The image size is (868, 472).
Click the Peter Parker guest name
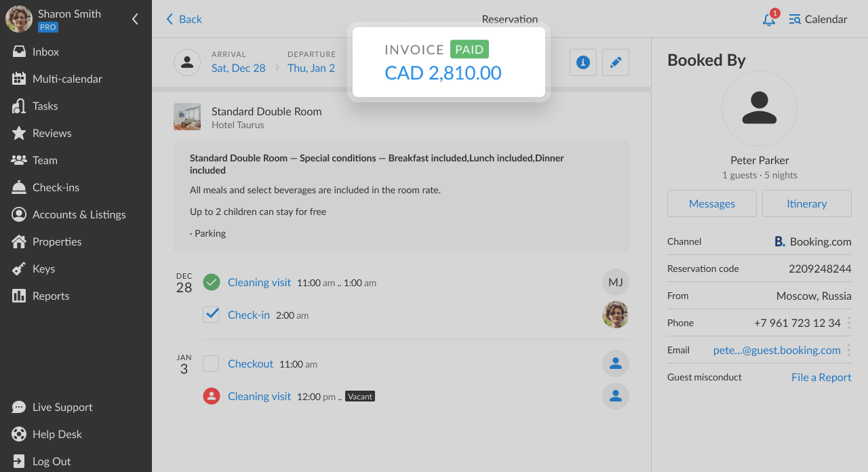(759, 160)
